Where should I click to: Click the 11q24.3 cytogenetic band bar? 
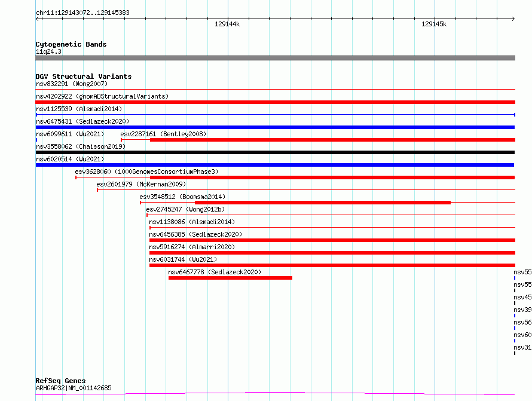(x=275, y=58)
